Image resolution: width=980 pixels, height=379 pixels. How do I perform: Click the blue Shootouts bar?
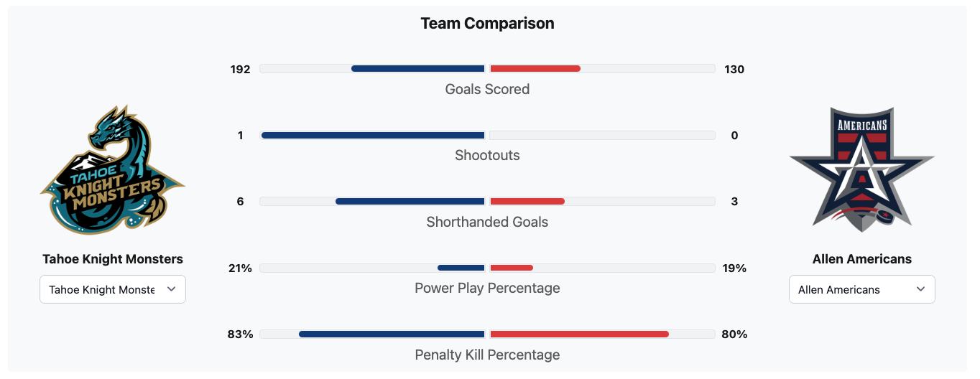click(373, 135)
